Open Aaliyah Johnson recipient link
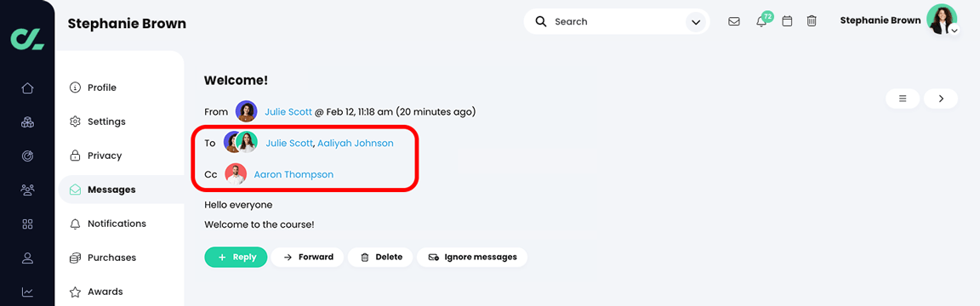This screenshot has height=306, width=980. pos(356,143)
